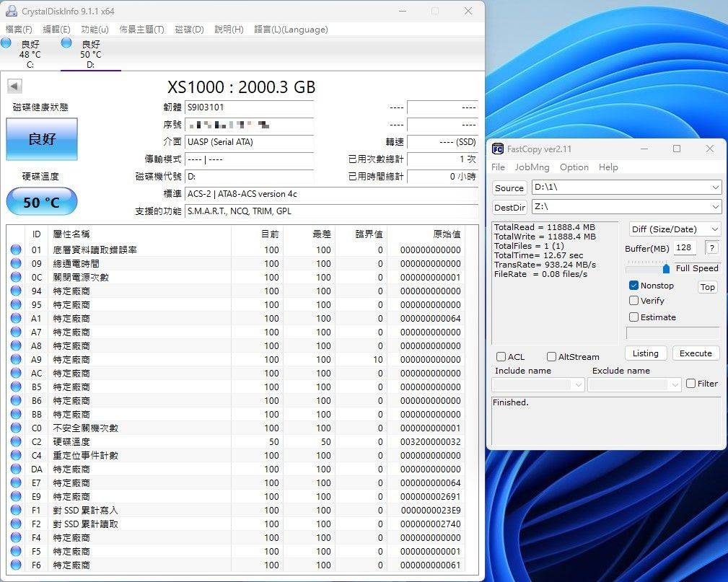Expand the Source path dropdown
This screenshot has width=728, height=582.
pos(715,188)
